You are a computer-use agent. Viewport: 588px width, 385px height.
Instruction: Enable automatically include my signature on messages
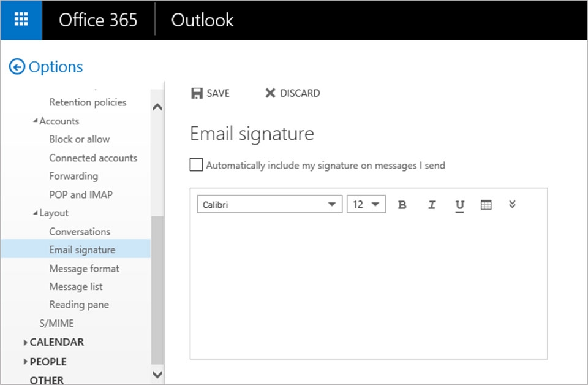[x=196, y=164]
